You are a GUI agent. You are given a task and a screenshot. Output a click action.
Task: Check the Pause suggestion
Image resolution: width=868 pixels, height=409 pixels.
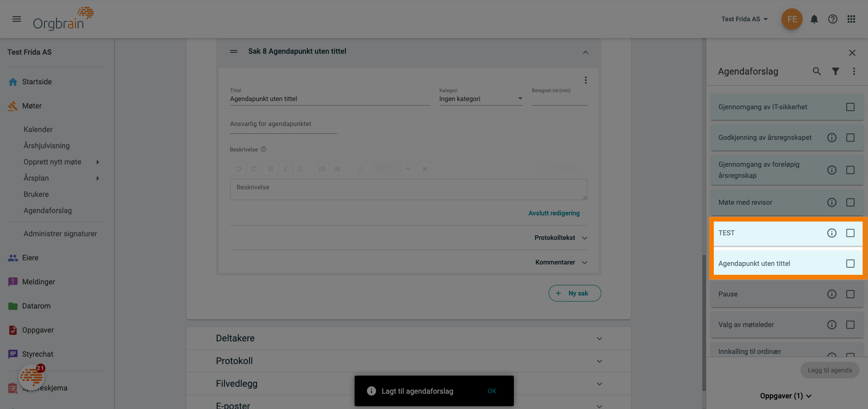[x=850, y=294]
